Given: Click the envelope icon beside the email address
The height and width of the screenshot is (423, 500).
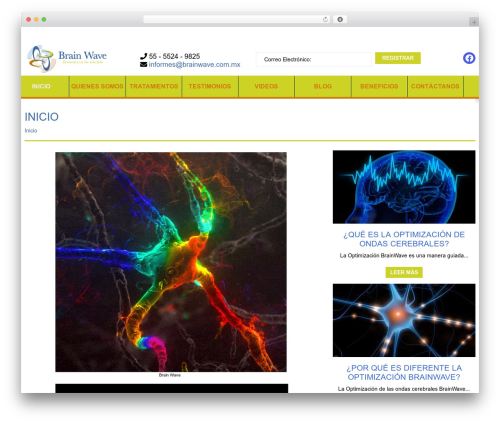Looking at the screenshot, I should (x=143, y=65).
